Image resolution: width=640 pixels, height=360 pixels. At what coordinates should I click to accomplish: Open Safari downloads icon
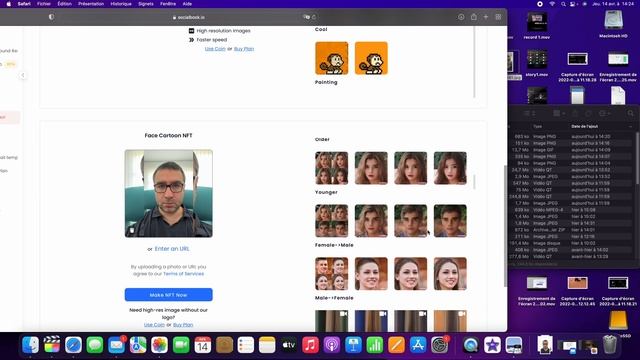[x=461, y=17]
